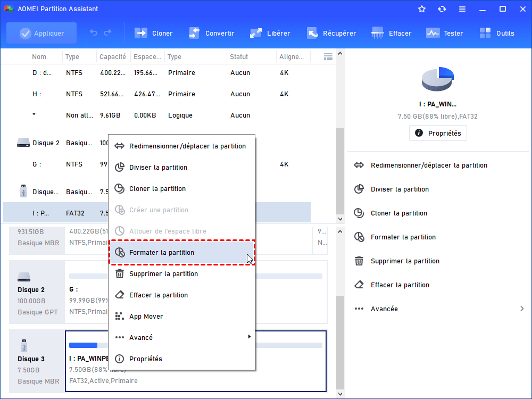
Task: Open the Convertir tool
Action: [x=195, y=33]
